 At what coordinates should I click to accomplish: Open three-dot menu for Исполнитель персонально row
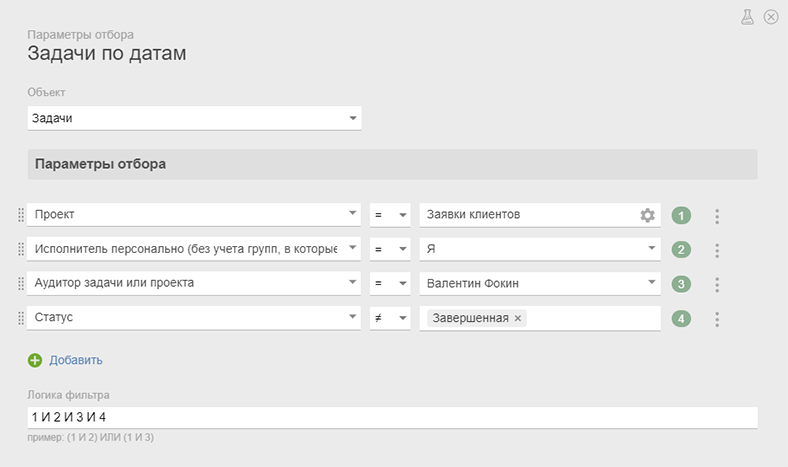716,250
